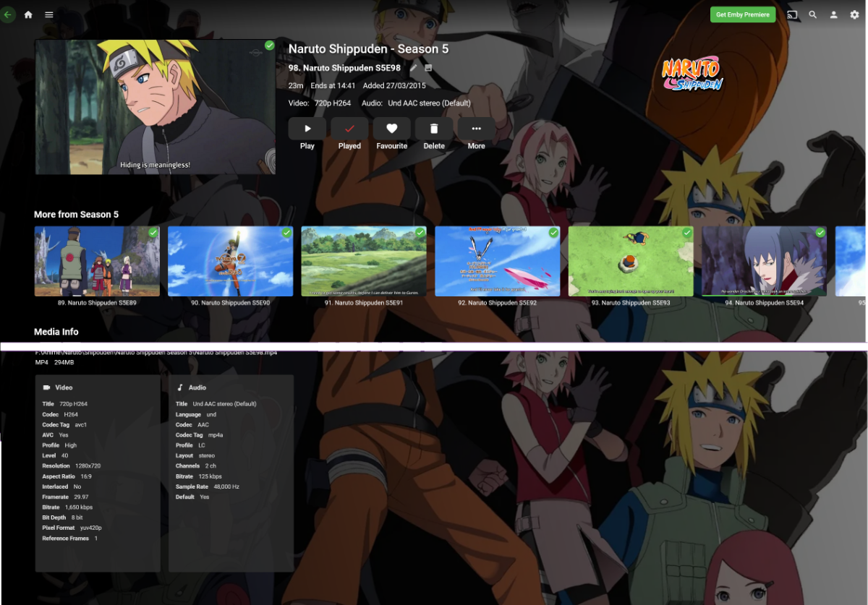Click the Sample Rate '48,000 Hz'
The width and height of the screenshot is (868, 605).
(226, 487)
